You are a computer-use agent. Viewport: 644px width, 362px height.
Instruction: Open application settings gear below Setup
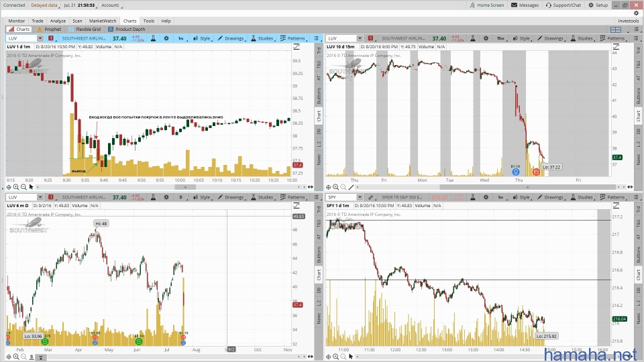click(x=636, y=13)
